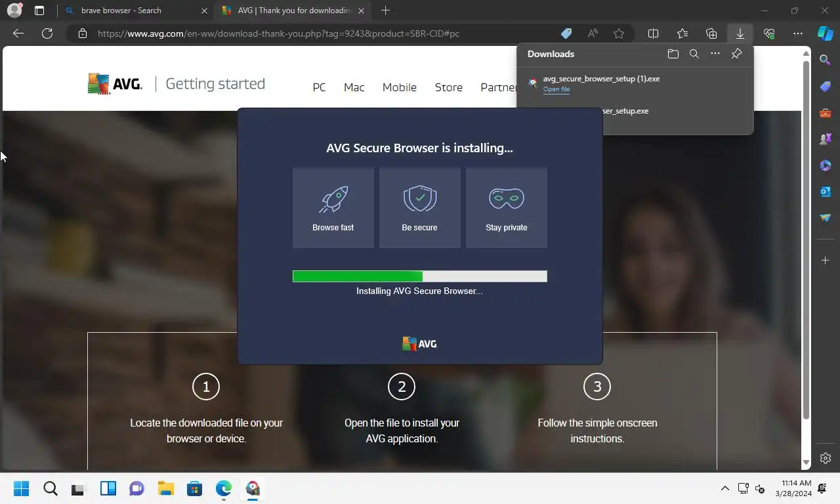The height and width of the screenshot is (504, 840).
Task: Click the Open file link
Action: pyautogui.click(x=556, y=89)
